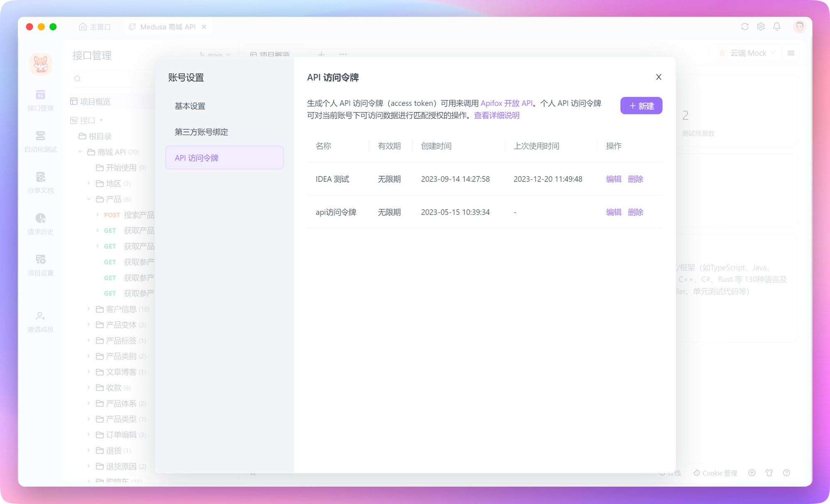Viewport: 830px width, 504px height.
Task: Open 自动化测试 in sidebar
Action: 41,142
